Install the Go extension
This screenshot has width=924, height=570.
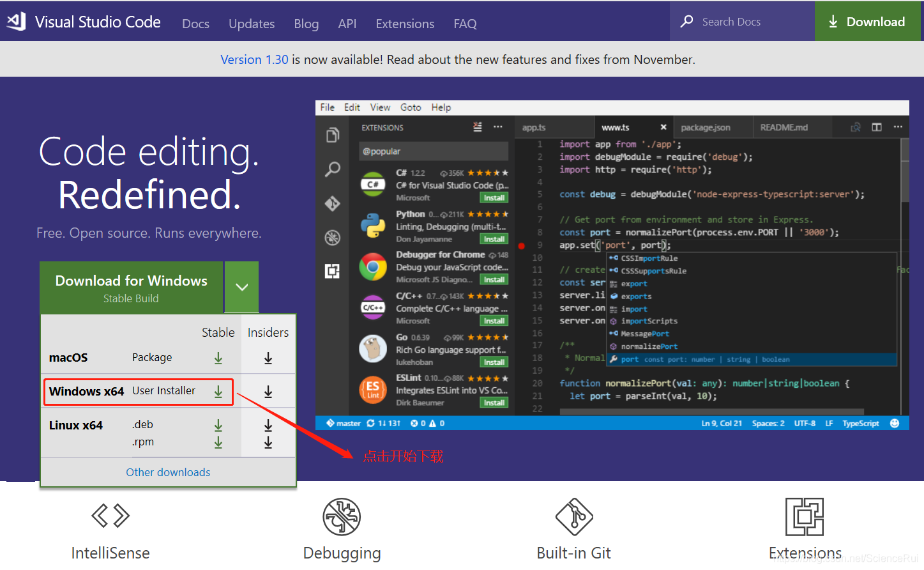point(494,362)
